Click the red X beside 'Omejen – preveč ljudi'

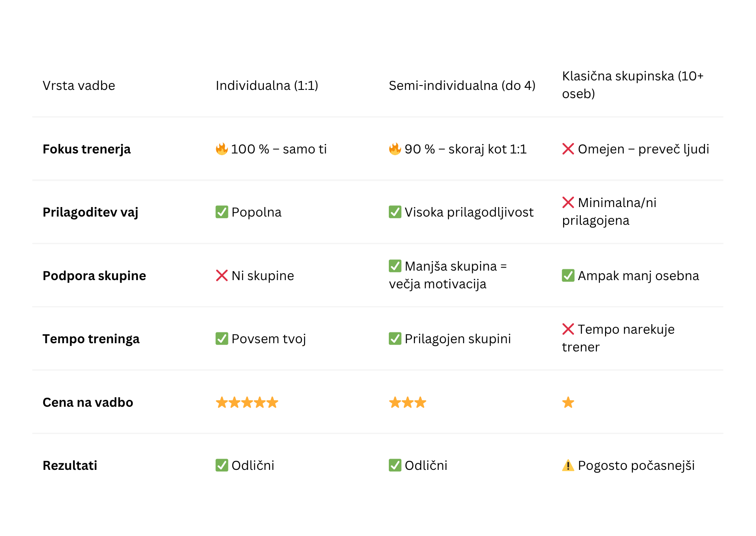(x=568, y=149)
